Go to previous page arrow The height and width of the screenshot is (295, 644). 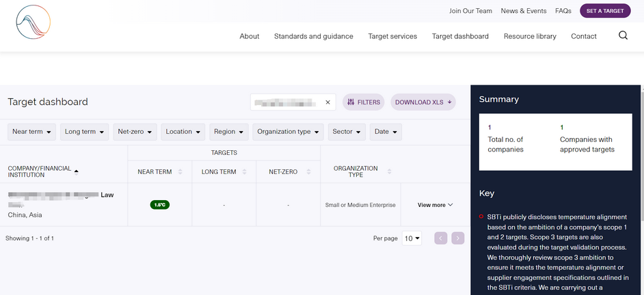(x=441, y=238)
